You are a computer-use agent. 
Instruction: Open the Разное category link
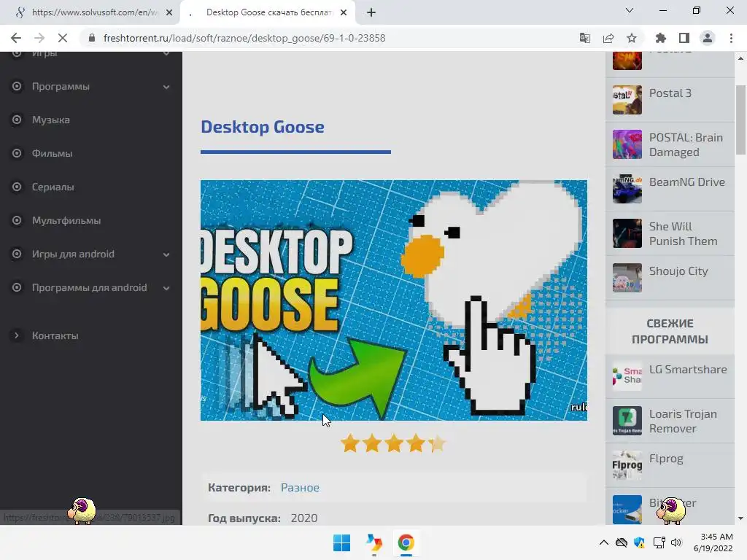(300, 488)
